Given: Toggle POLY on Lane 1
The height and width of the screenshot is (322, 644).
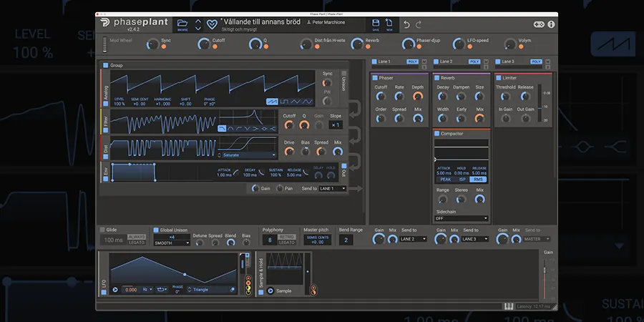Looking at the screenshot, I should [x=412, y=62].
